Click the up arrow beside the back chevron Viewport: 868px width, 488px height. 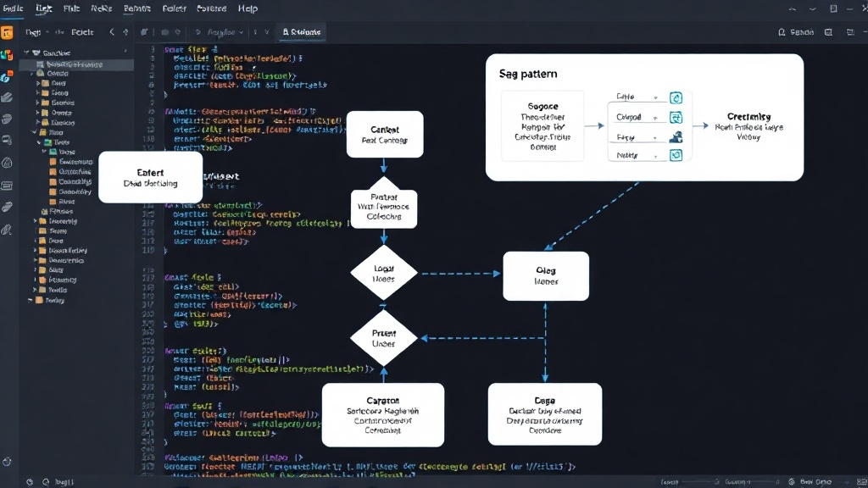(125, 32)
